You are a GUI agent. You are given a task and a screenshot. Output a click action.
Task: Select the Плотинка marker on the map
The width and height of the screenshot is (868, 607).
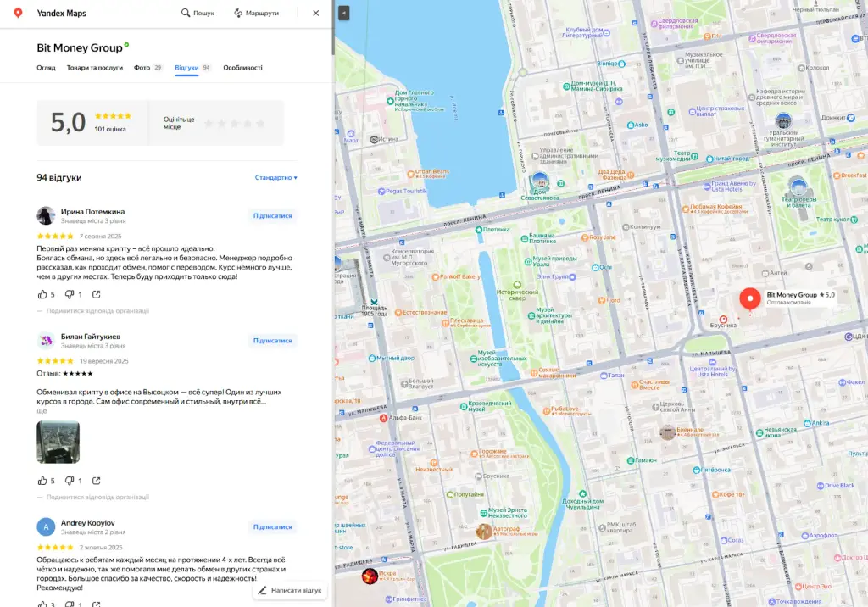479,229
